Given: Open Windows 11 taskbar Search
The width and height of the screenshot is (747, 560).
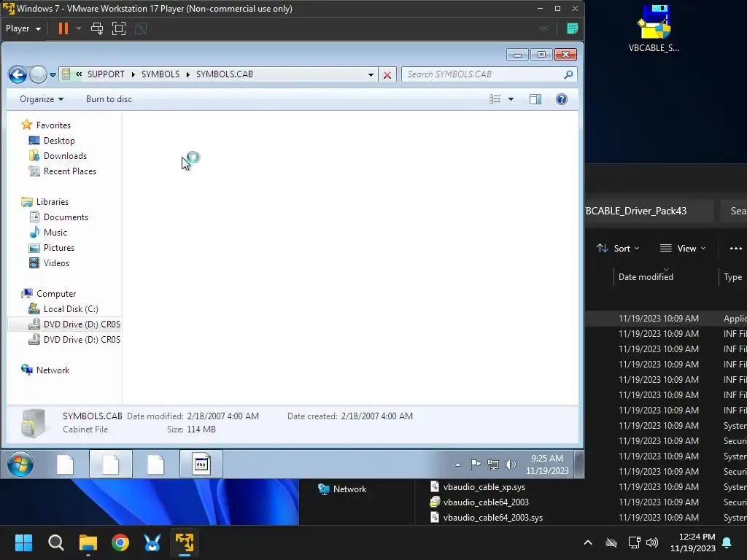Looking at the screenshot, I should point(55,542).
